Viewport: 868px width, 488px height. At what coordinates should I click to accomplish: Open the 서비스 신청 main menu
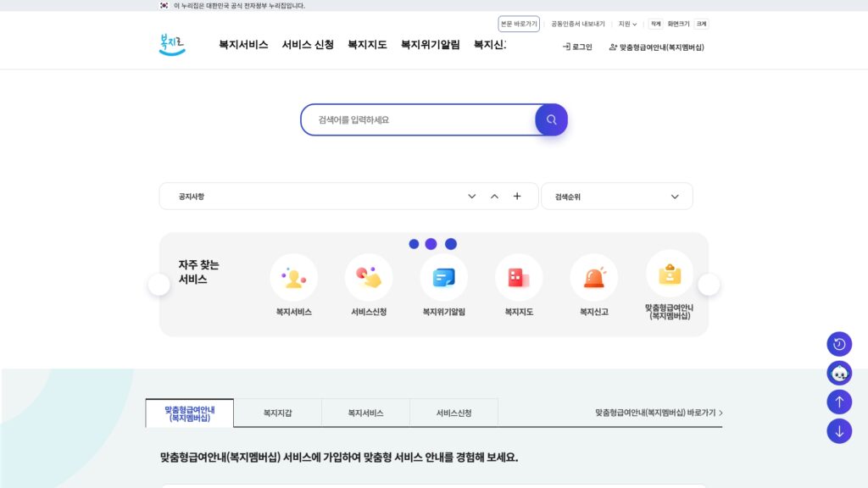(x=308, y=45)
